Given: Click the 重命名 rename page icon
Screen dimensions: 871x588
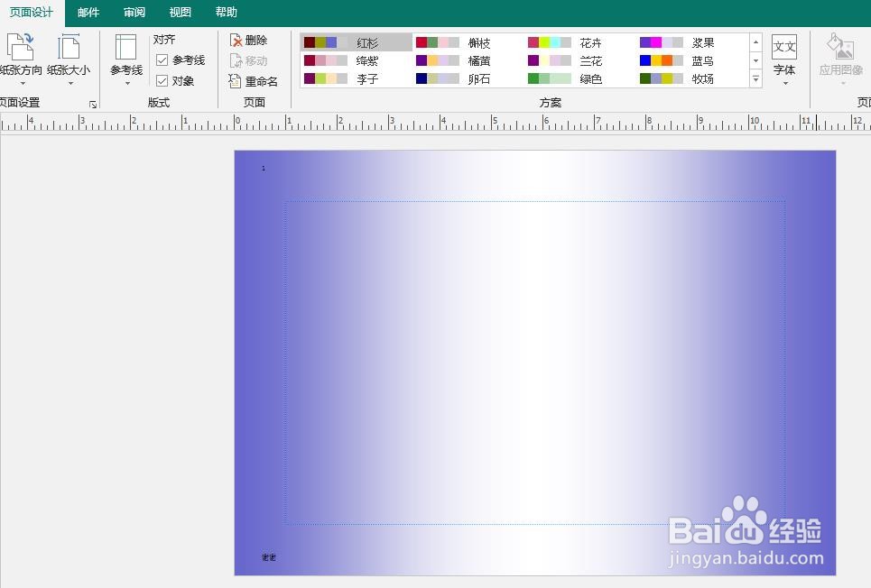Looking at the screenshot, I should (x=235, y=81).
